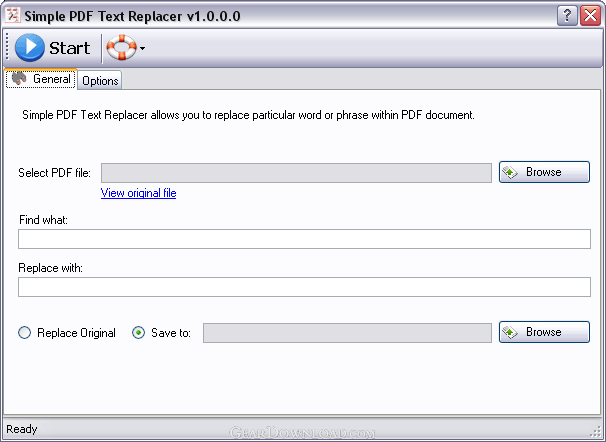Image resolution: width=606 pixels, height=442 pixels.
Task: Select the Save to radio button
Action: point(138,333)
